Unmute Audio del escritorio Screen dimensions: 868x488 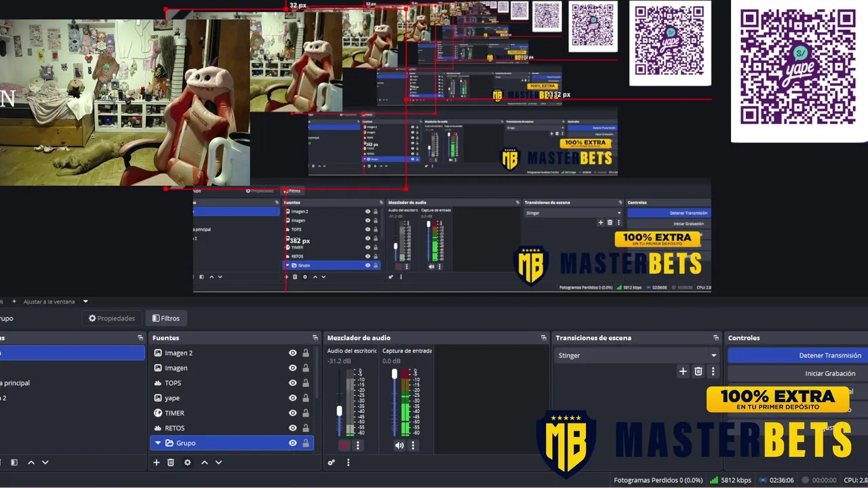pyautogui.click(x=344, y=445)
